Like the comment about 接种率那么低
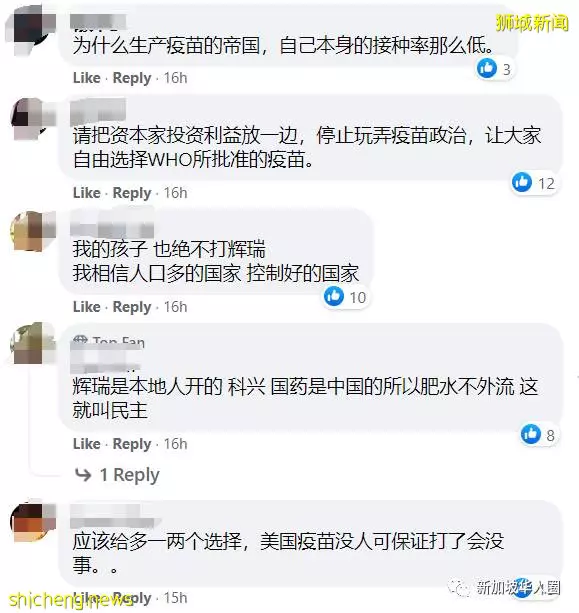 tap(87, 78)
